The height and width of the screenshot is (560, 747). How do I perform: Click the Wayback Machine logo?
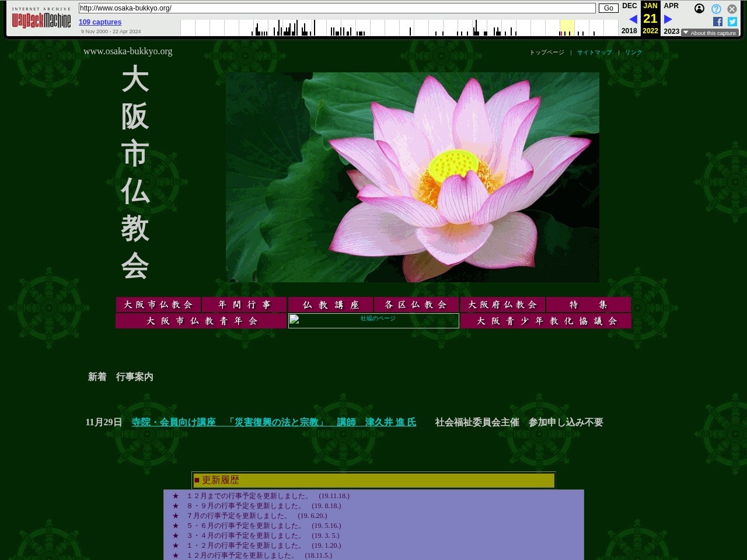[41, 19]
